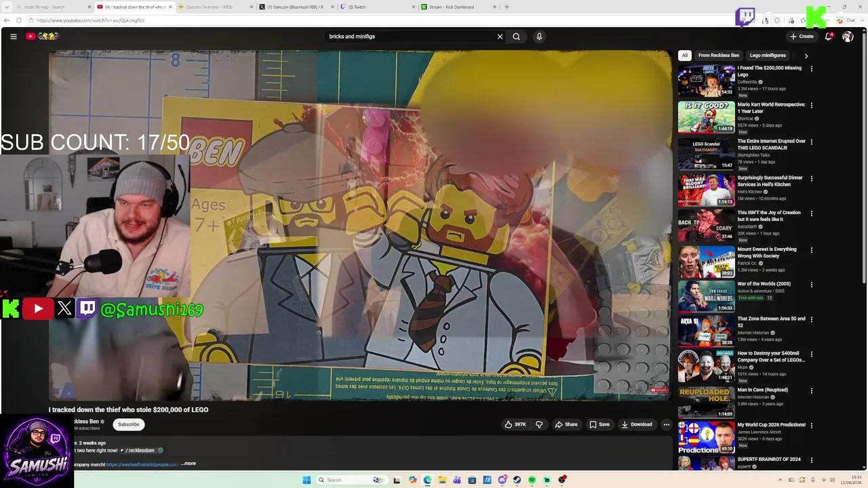This screenshot has width=868, height=488.
Task: Open options for 'I Found The $200,000 Missing Lego'
Action: 811,68
